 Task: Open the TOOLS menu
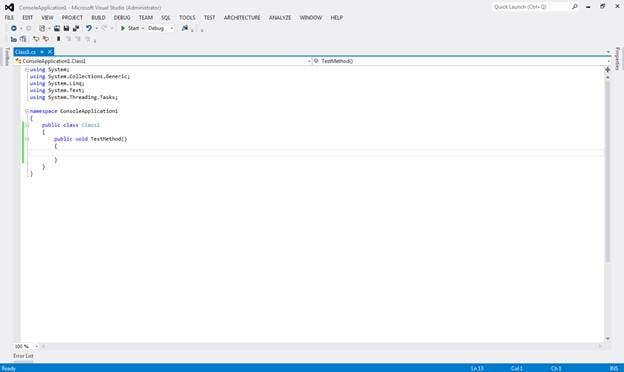[x=187, y=18]
